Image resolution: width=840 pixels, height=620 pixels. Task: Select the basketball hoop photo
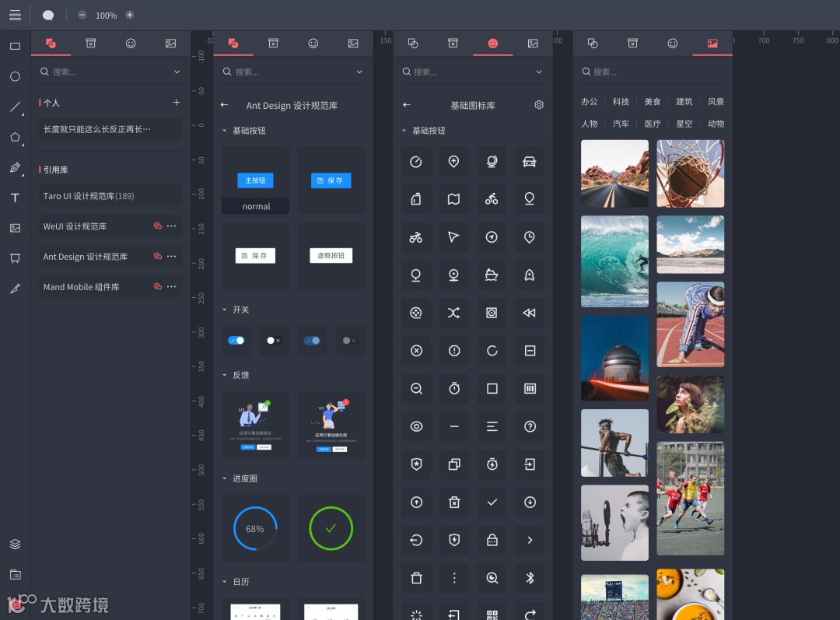(691, 173)
